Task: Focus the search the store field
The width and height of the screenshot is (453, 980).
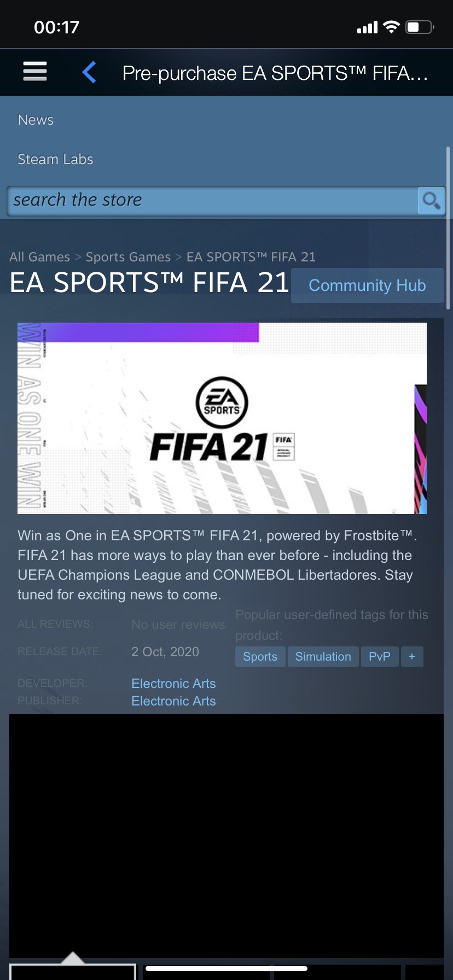Action: click(x=212, y=201)
